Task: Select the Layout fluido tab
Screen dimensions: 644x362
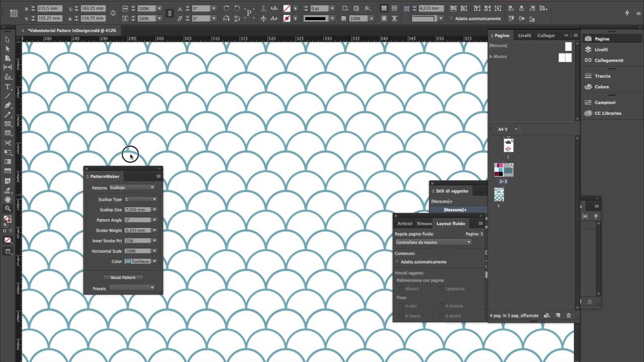Action: click(450, 223)
